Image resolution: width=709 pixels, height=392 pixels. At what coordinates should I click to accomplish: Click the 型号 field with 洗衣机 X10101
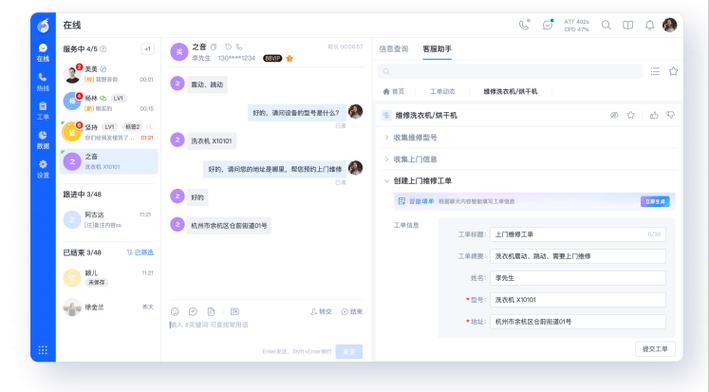click(x=578, y=300)
